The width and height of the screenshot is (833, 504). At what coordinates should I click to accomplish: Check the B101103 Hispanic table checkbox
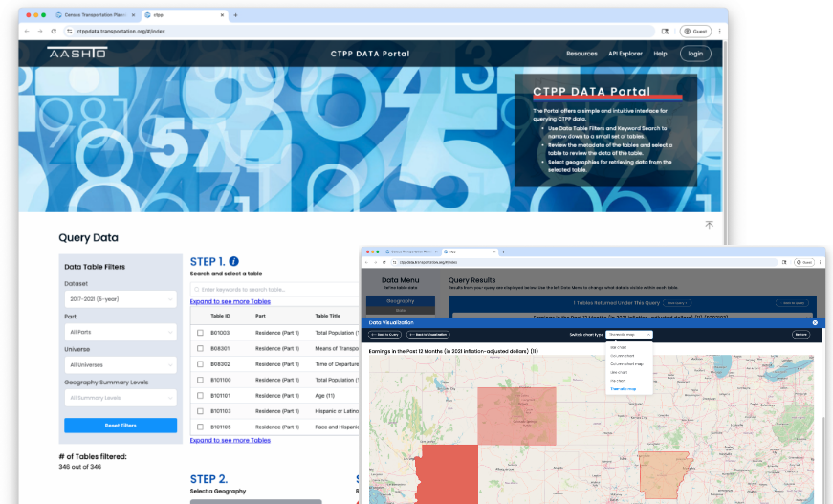[200, 411]
